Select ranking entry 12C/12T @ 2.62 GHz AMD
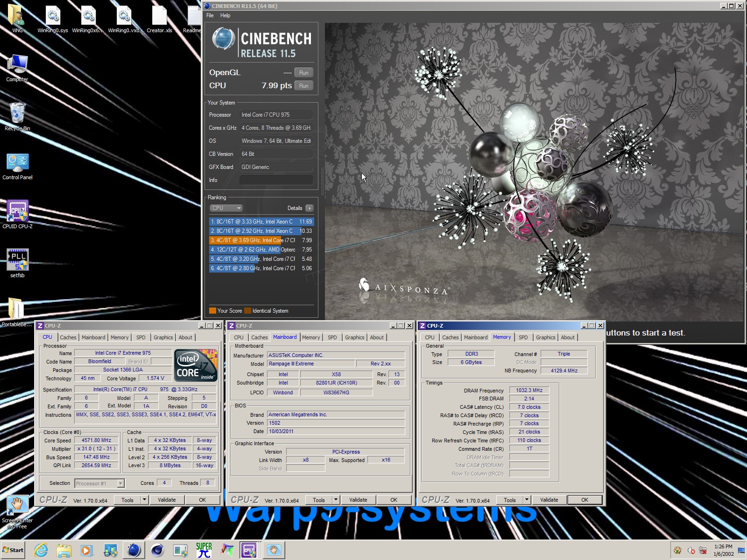Viewport: 747px width, 560px height. (x=261, y=250)
